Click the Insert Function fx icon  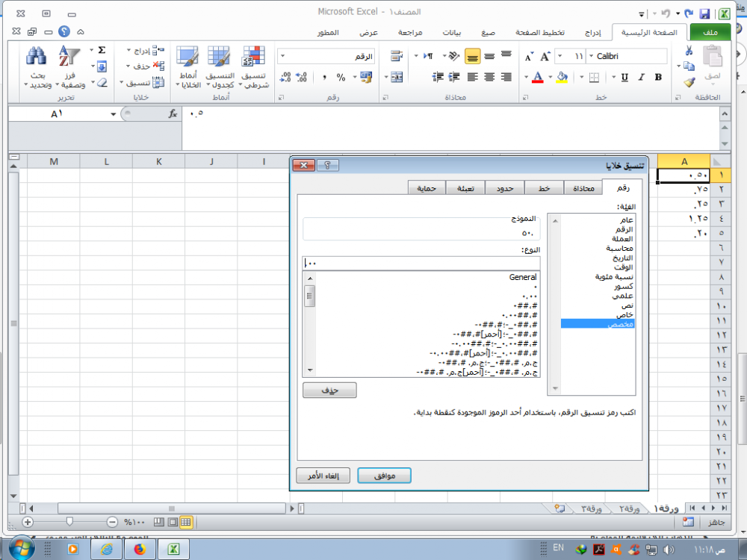coord(173,113)
